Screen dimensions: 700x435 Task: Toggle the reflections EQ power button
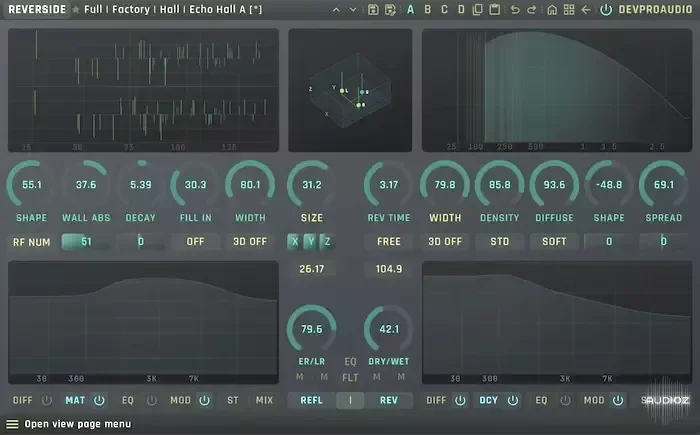pos(152,401)
